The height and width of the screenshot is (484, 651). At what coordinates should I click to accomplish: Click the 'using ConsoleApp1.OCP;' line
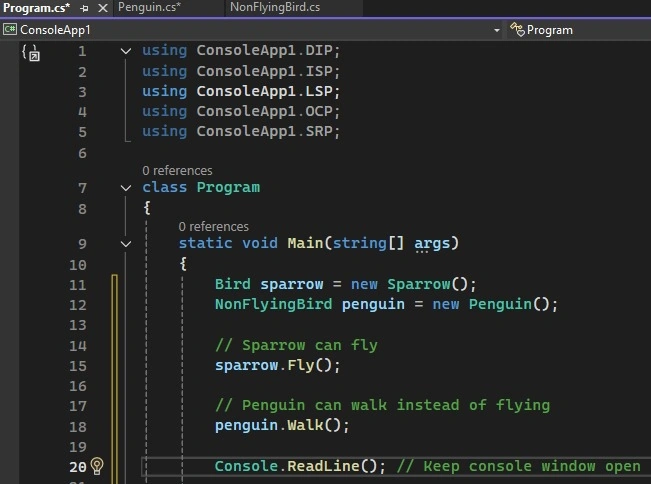coord(241,111)
